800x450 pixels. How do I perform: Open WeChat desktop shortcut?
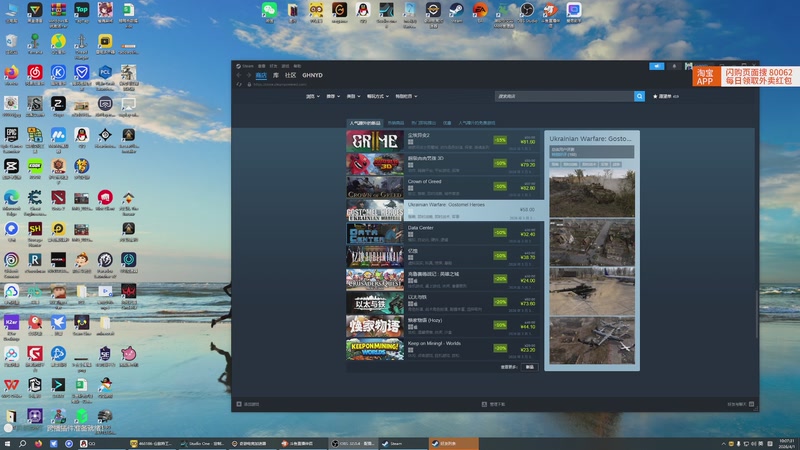point(269,12)
